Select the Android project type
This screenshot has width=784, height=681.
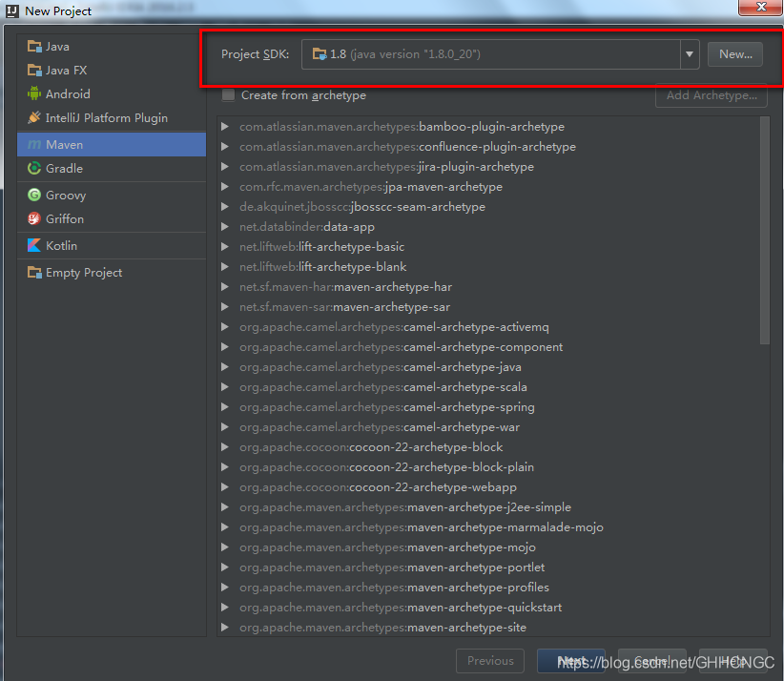tap(112, 93)
